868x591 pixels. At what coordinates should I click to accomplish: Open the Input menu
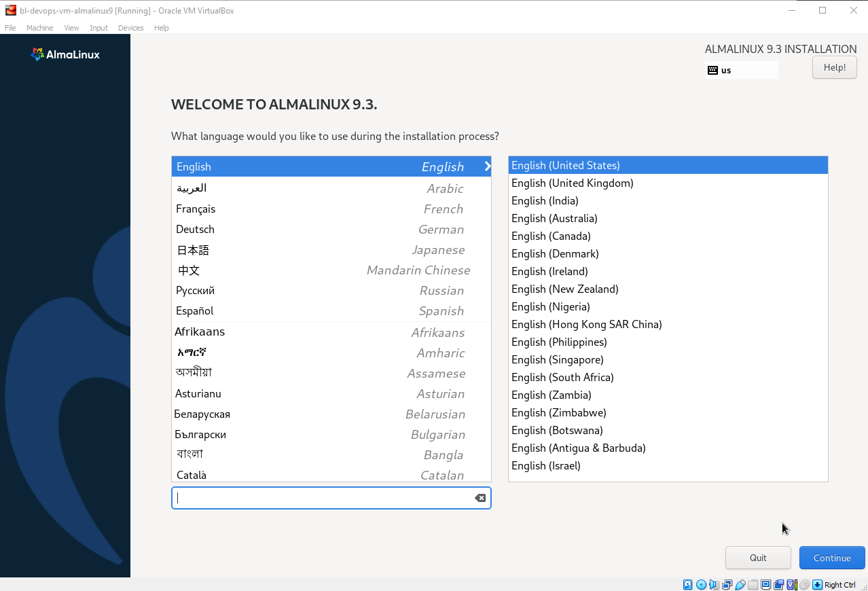point(98,28)
